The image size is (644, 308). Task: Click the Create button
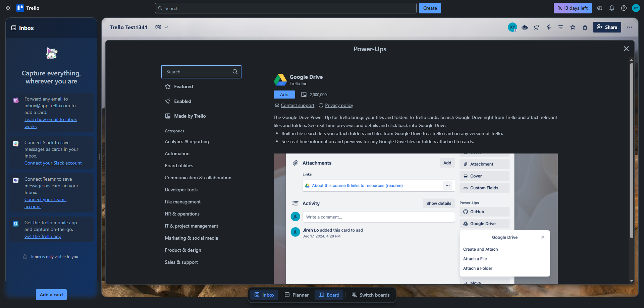click(430, 8)
